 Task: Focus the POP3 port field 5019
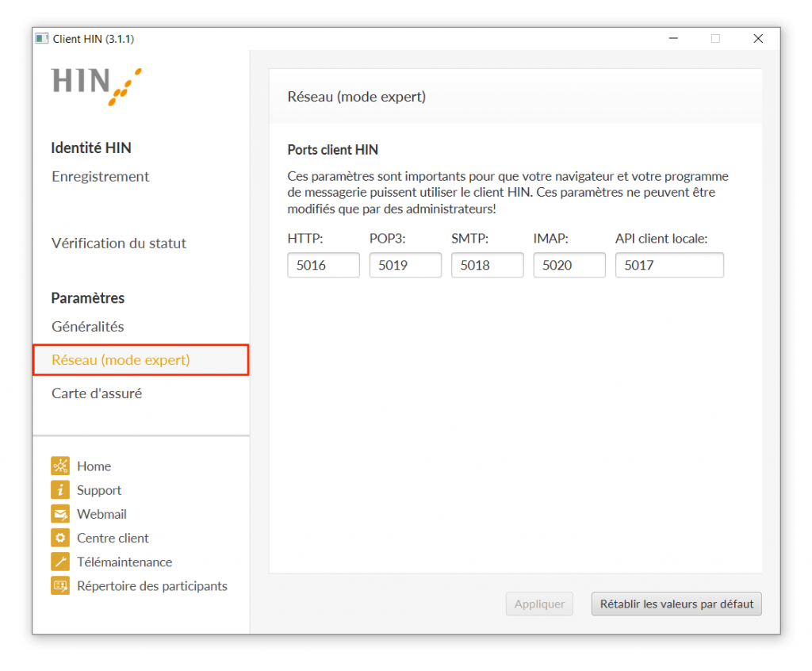click(405, 265)
